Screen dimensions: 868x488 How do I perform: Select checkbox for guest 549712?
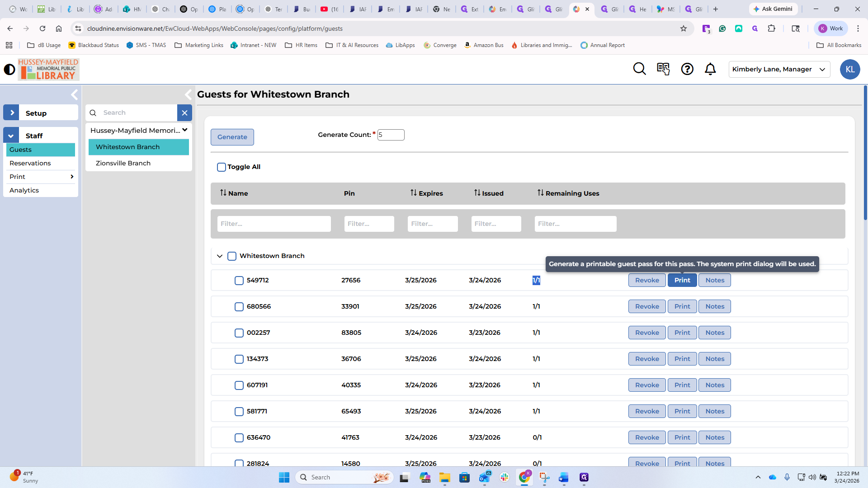coord(239,281)
